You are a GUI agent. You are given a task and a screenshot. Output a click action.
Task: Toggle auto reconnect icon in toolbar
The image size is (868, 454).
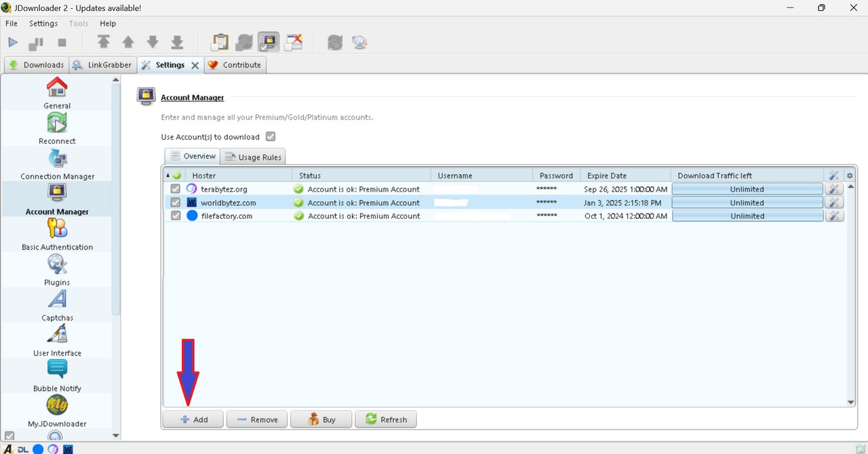pyautogui.click(x=244, y=42)
